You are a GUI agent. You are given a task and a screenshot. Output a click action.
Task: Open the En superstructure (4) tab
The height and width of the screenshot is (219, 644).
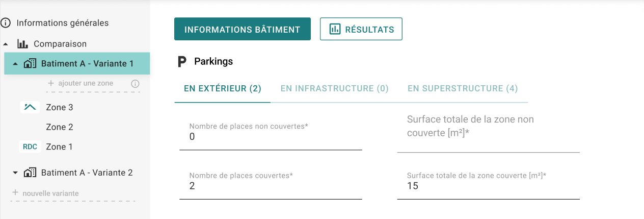click(463, 88)
